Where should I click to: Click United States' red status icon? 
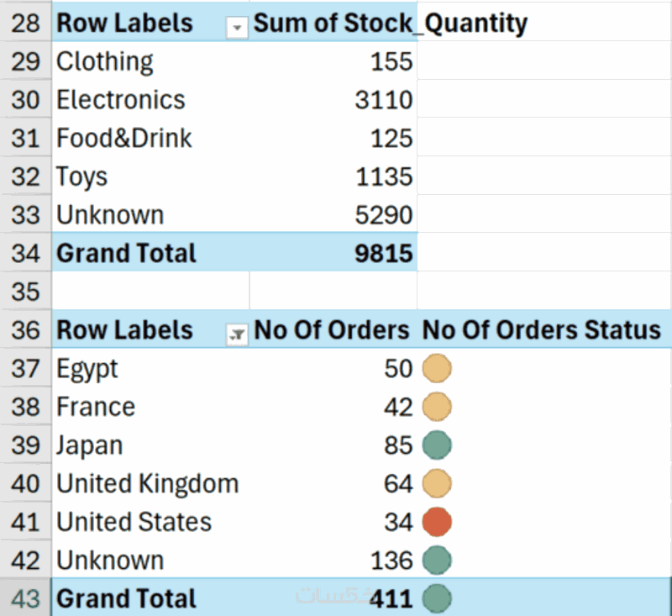(x=437, y=522)
